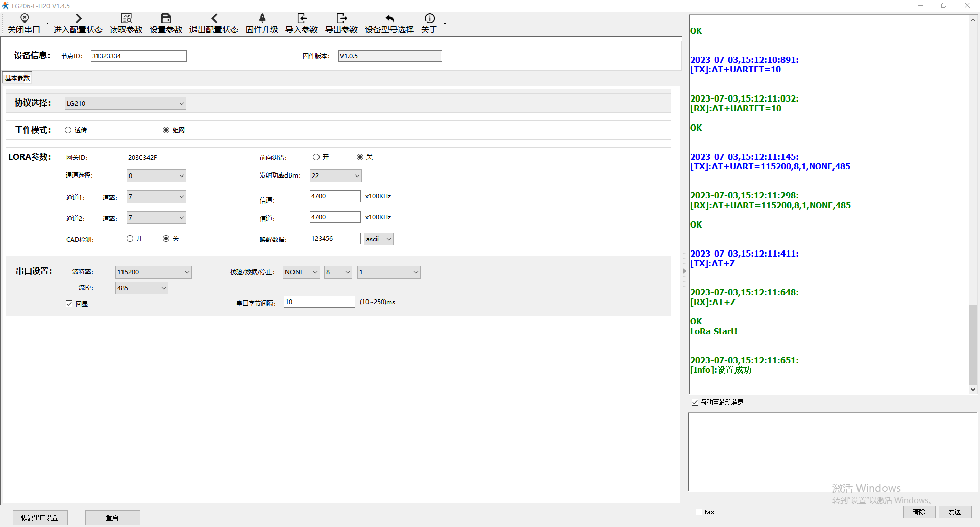Open dropdown arrow next to 关闭串口
Image resolution: width=980 pixels, height=527 pixels.
(48, 24)
